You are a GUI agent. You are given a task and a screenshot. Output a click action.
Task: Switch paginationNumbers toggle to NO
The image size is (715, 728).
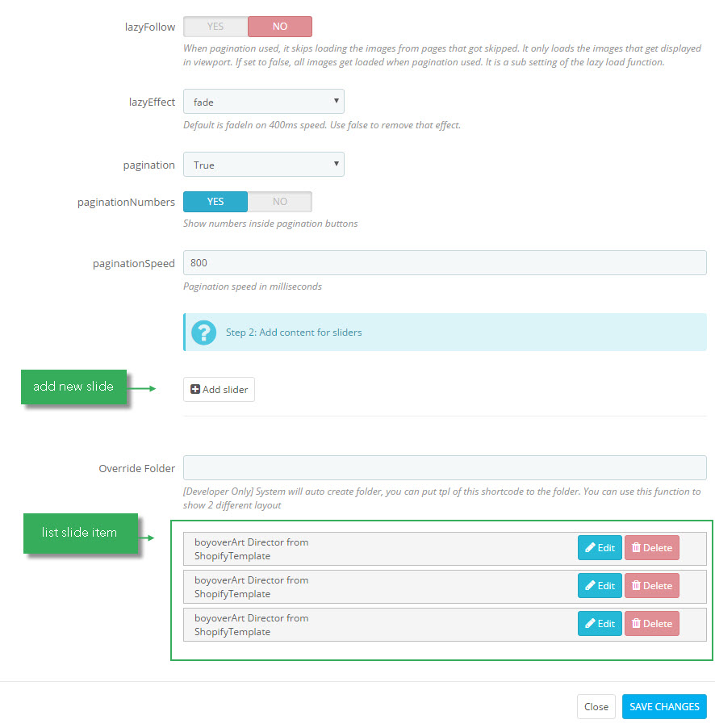click(280, 202)
